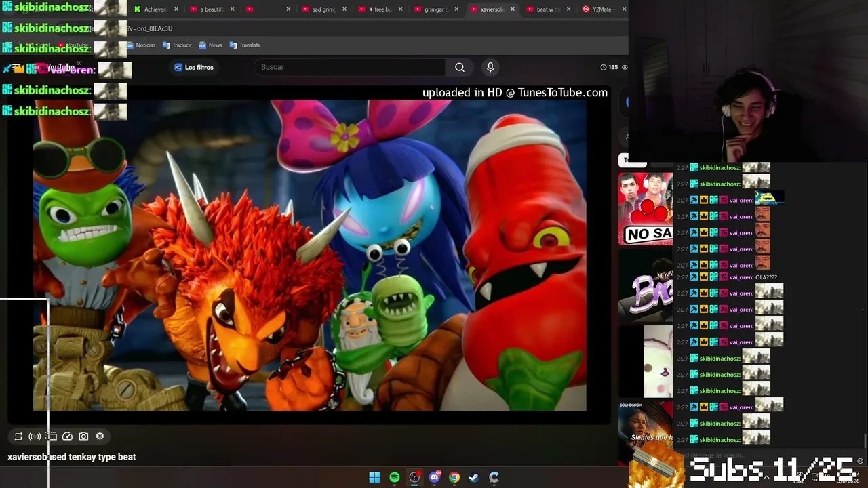Switch to the 'free bu' tab
Viewport: 868px width, 488px height.
380,9
